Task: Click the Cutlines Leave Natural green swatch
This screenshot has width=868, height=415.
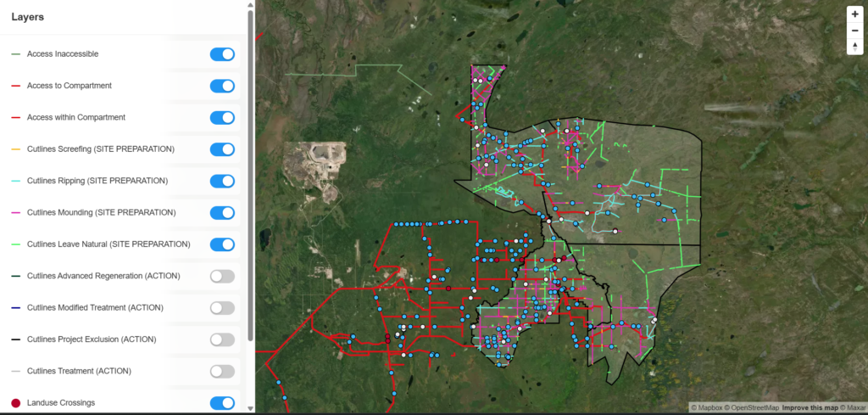Action: 15,244
